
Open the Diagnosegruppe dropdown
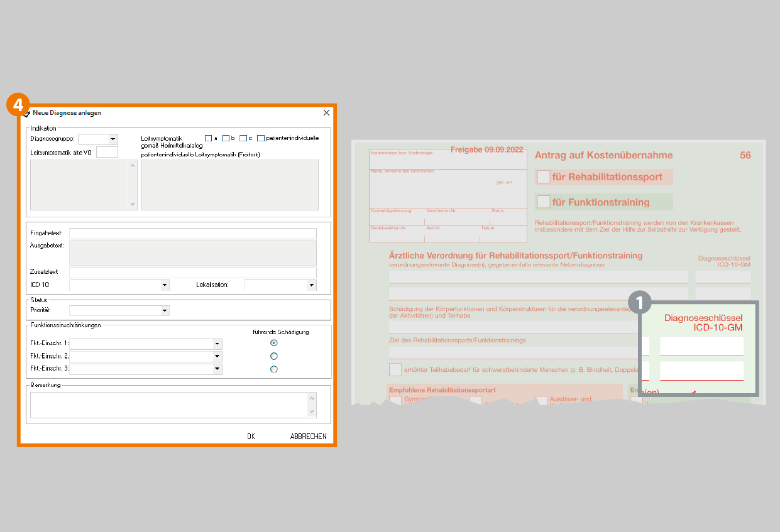[113, 139]
